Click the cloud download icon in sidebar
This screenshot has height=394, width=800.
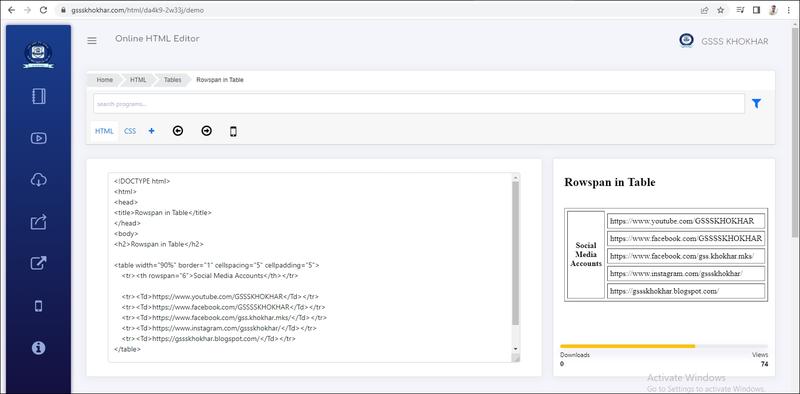pyautogui.click(x=39, y=180)
